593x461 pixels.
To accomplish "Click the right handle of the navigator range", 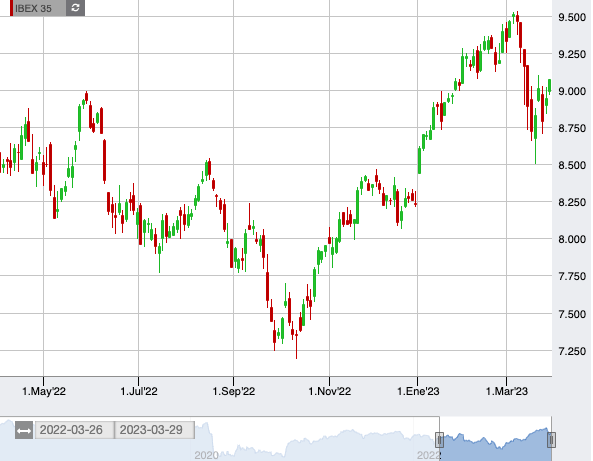I will [x=551, y=440].
